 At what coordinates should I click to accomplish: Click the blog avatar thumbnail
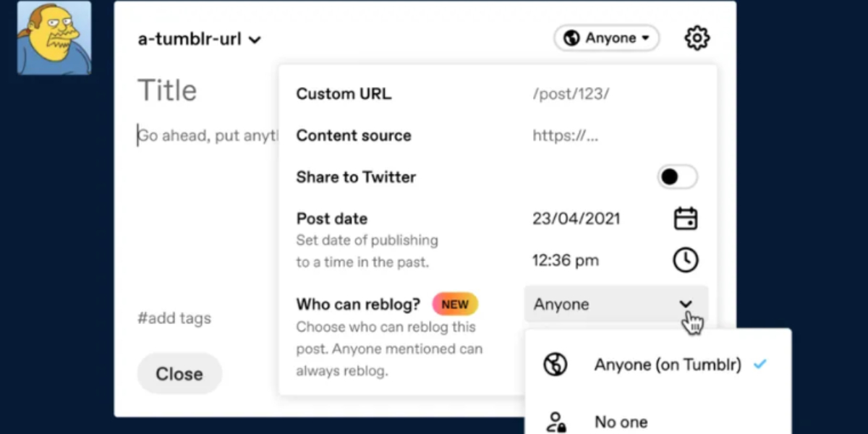(x=54, y=38)
